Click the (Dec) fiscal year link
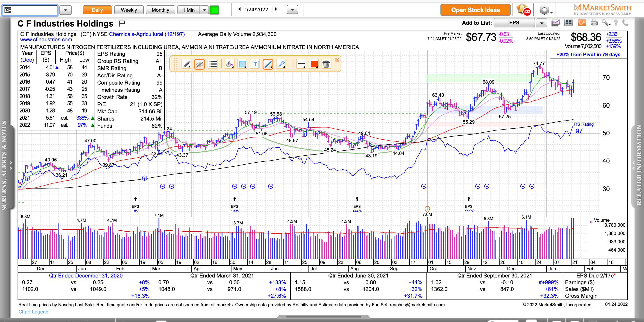 27,60
